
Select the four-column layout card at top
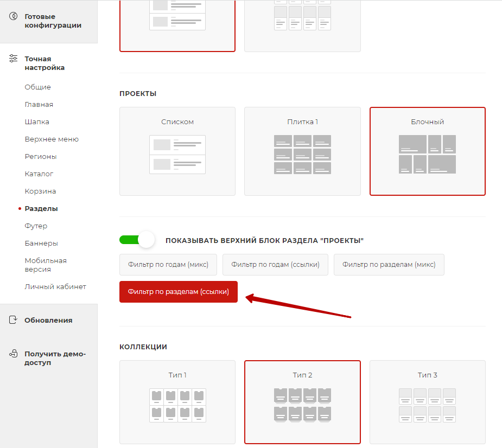pos(302,25)
